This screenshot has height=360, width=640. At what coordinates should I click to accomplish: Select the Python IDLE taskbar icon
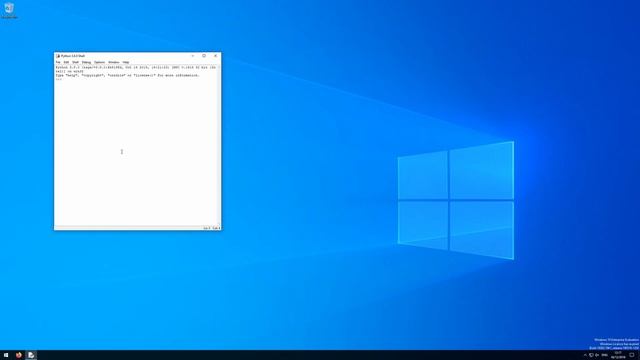click(31, 355)
